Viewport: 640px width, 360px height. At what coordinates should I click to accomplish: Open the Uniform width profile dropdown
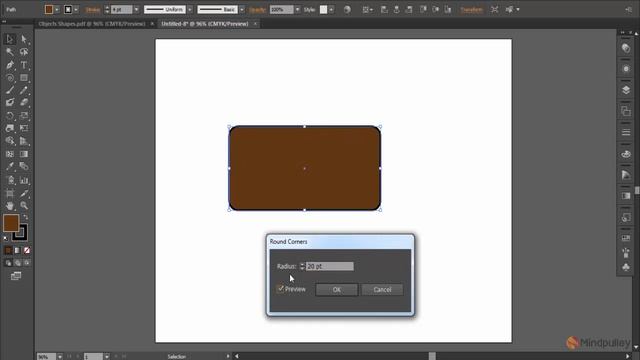click(x=190, y=9)
